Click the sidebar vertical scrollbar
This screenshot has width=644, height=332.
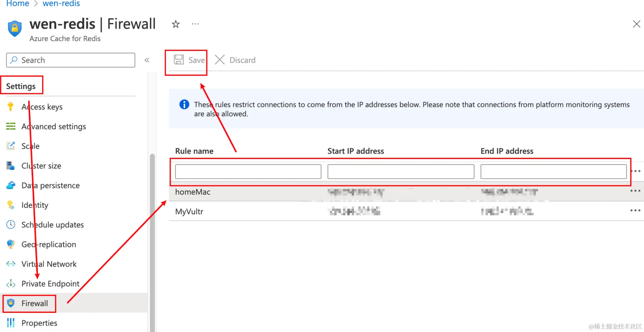coord(152,243)
